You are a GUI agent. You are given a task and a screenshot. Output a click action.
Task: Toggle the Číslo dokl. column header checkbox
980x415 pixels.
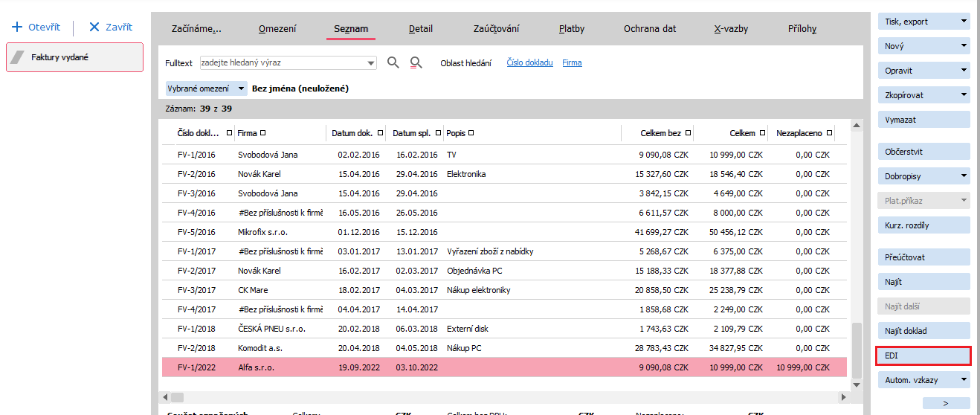pyautogui.click(x=229, y=133)
